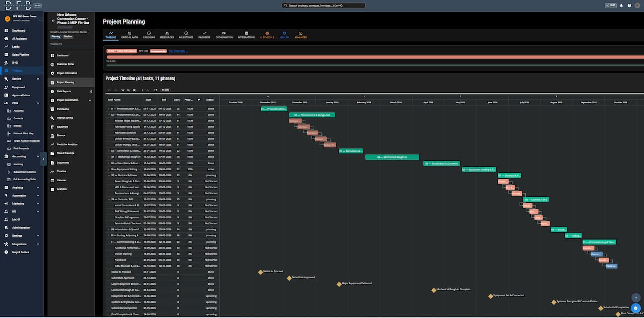Click the plus floating action button
Screen dimensions: 644x318
636,297
